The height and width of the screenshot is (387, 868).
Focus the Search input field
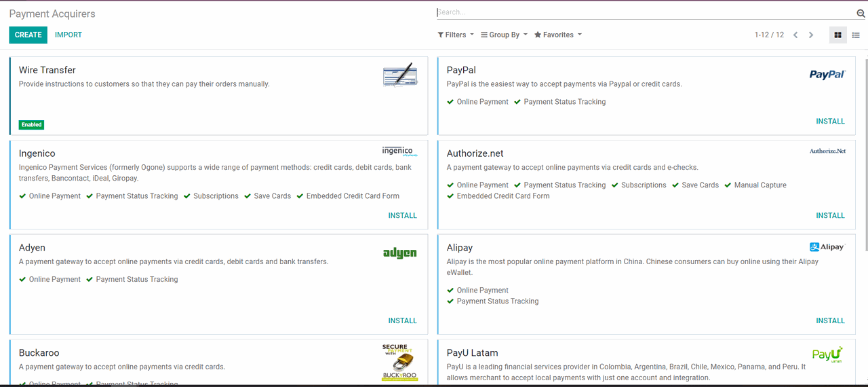(x=644, y=12)
